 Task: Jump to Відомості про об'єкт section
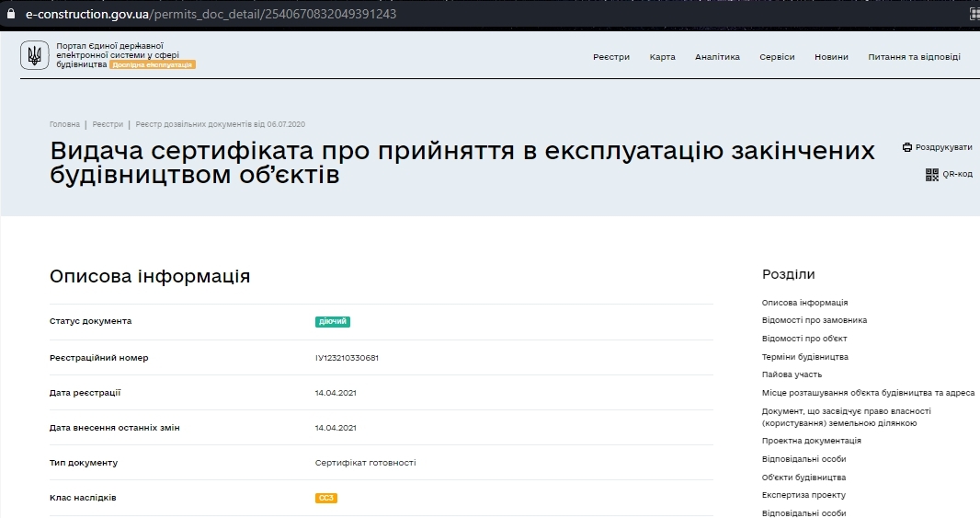(x=803, y=339)
